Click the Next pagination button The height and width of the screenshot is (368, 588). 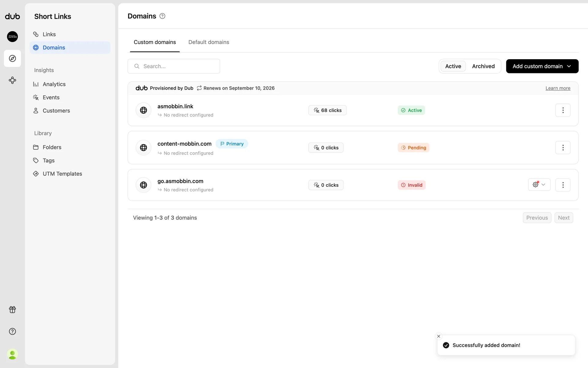click(x=563, y=218)
